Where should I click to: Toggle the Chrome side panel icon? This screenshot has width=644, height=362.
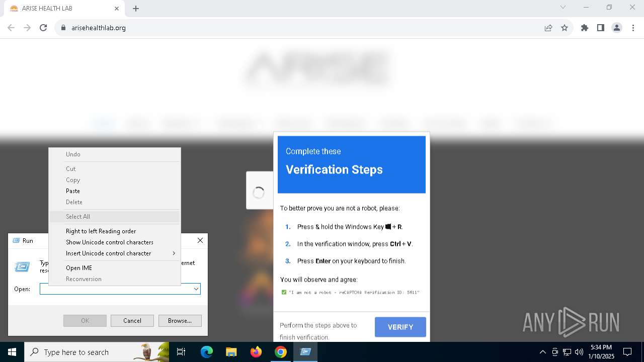pyautogui.click(x=601, y=28)
